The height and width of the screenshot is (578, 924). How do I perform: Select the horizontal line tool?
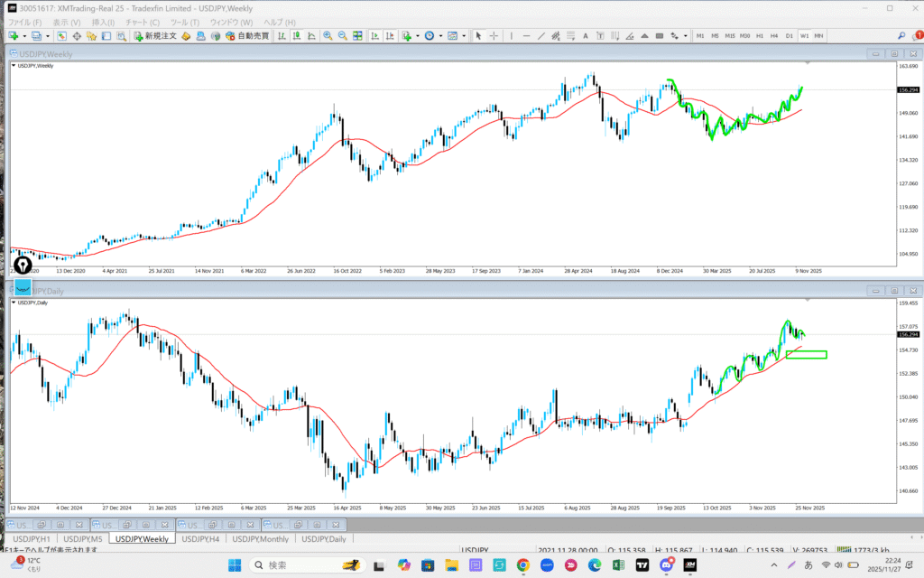[527, 36]
